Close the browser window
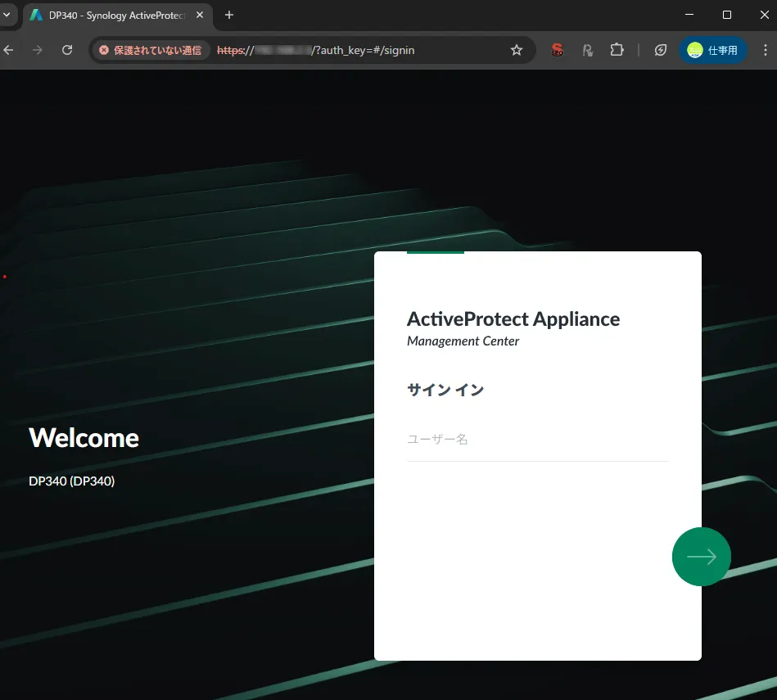Image resolution: width=777 pixels, height=700 pixels. click(x=764, y=15)
